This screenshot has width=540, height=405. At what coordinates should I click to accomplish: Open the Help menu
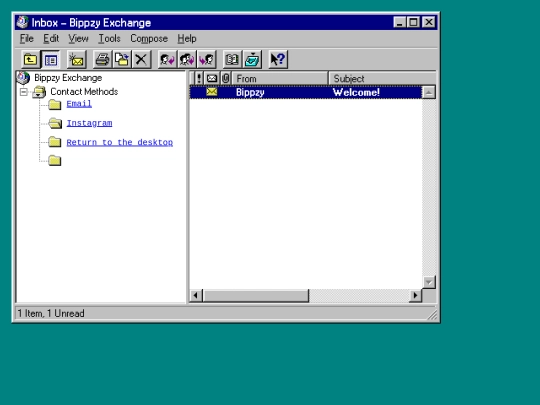point(187,39)
